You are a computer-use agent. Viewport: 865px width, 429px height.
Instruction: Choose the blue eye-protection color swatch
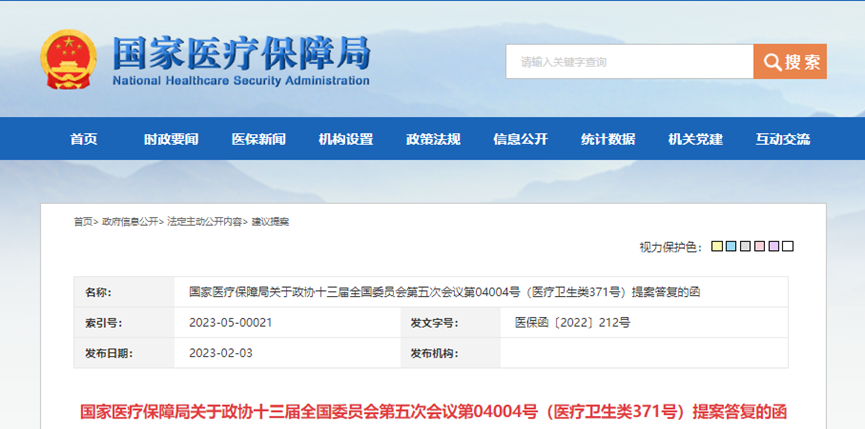point(731,246)
